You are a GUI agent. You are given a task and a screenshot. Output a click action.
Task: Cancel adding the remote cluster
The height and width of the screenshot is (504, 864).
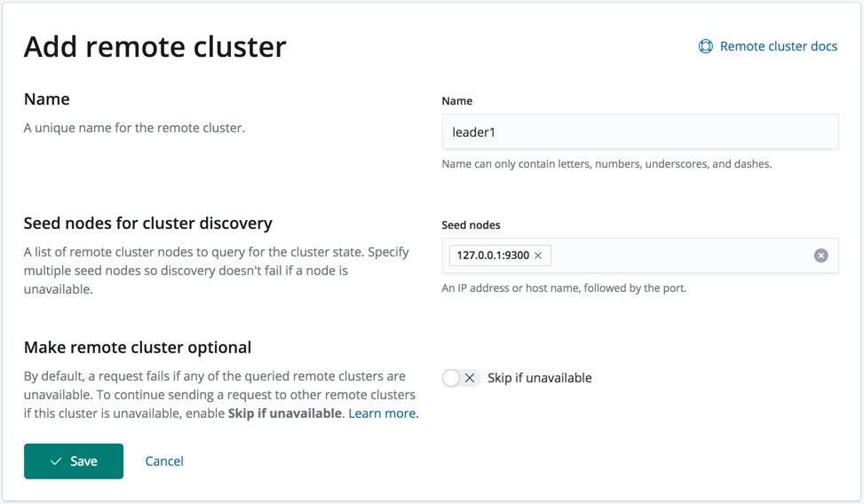tap(164, 461)
